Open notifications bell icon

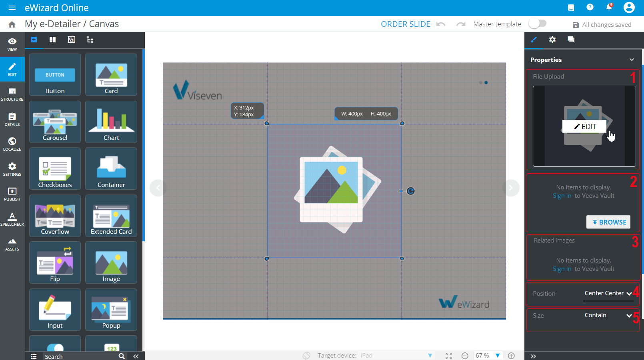click(x=609, y=8)
